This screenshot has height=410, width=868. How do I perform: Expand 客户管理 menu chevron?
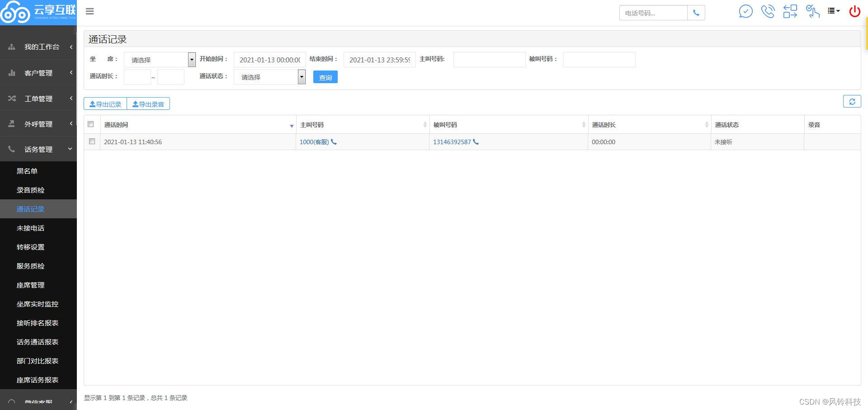(71, 73)
